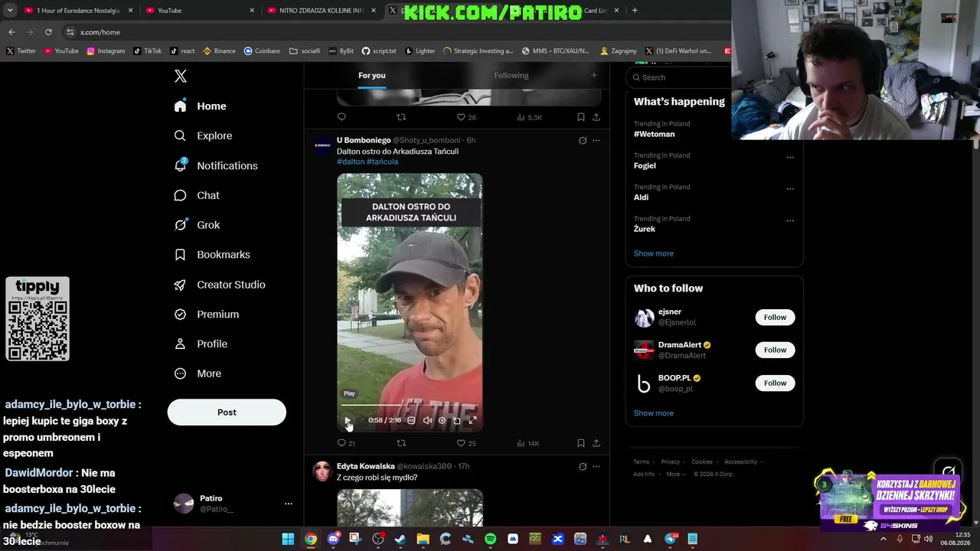The image size is (980, 551).
Task: Reload the page with the refresh button
Action: coord(48,32)
